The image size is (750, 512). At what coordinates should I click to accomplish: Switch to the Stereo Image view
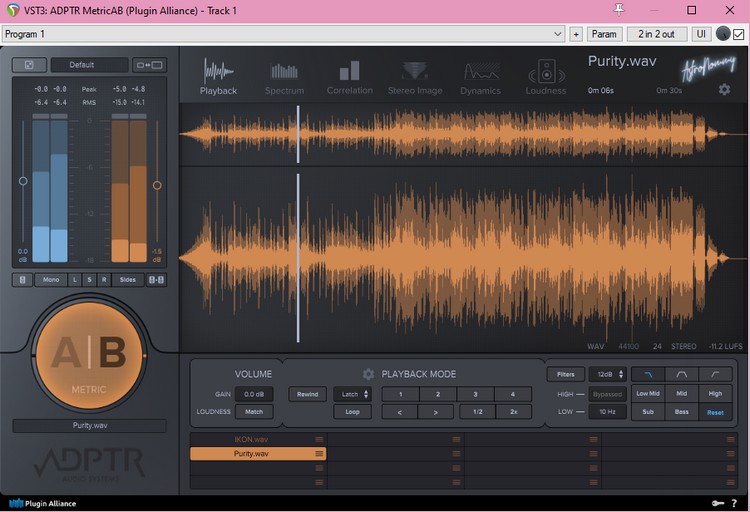[x=415, y=78]
